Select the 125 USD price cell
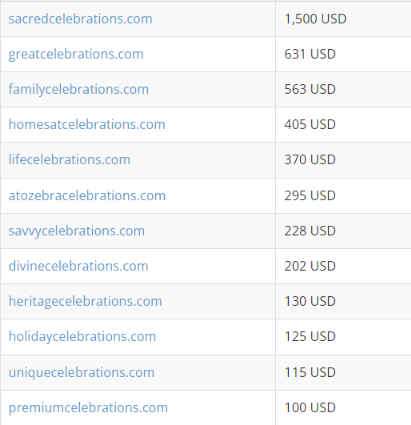Image resolution: width=411 pixels, height=425 pixels. 343,337
